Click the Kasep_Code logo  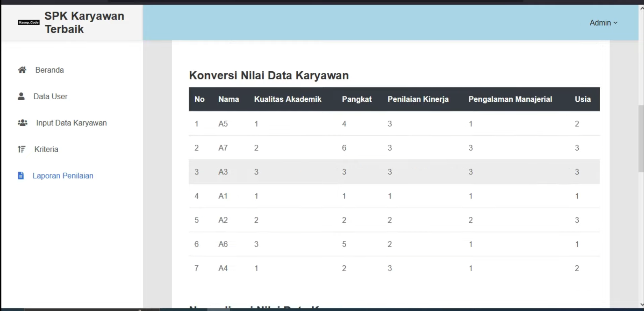point(29,22)
